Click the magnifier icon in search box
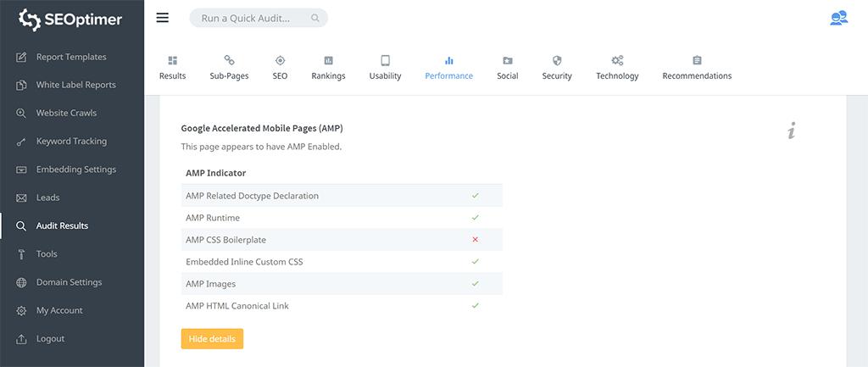 [x=315, y=18]
